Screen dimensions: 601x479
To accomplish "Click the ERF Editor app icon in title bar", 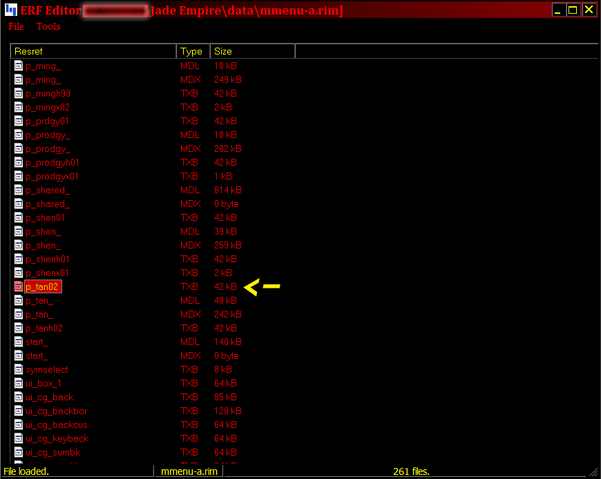I will click(11, 10).
